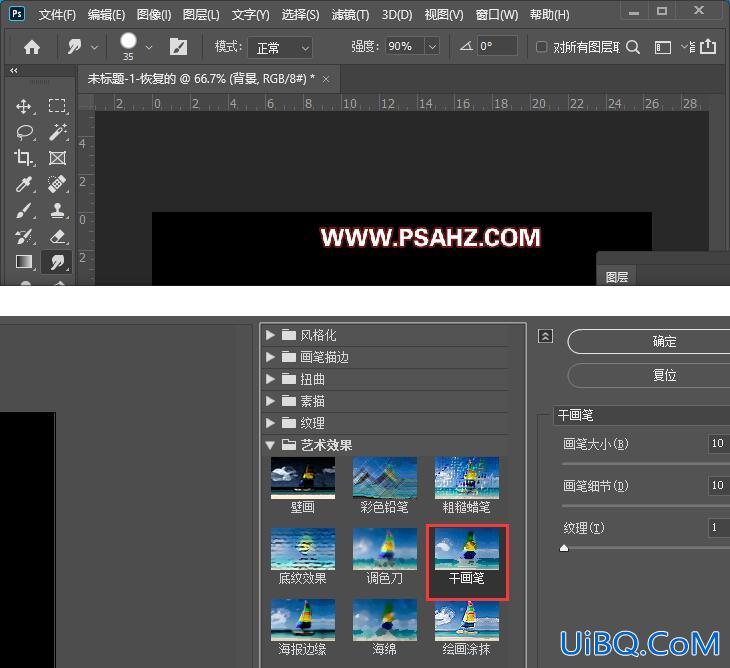Open the workspace layout chooser icon
This screenshot has height=668, width=730.
(662, 47)
